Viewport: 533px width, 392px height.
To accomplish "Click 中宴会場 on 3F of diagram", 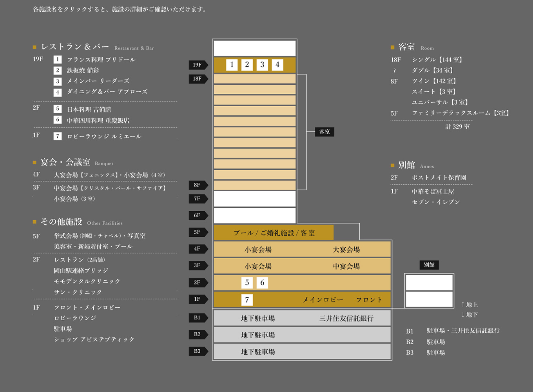I will point(346,267).
